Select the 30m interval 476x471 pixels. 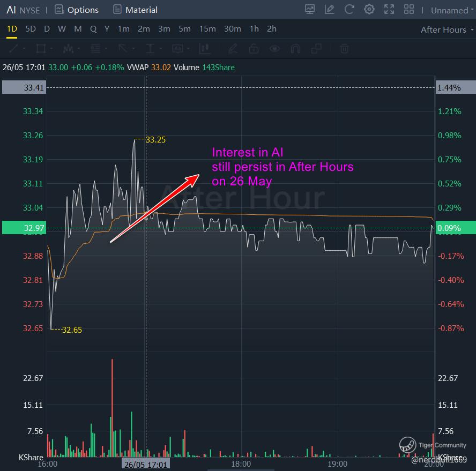tap(233, 29)
